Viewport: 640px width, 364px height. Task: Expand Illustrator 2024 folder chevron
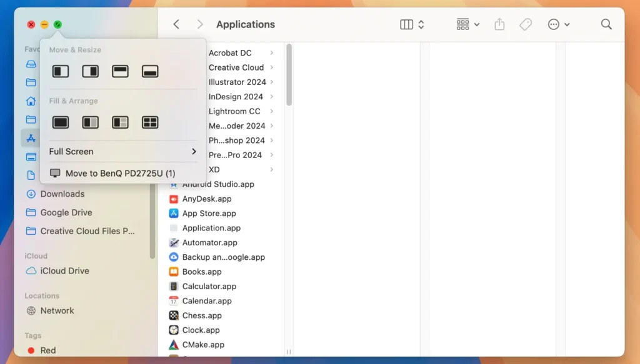(x=271, y=82)
